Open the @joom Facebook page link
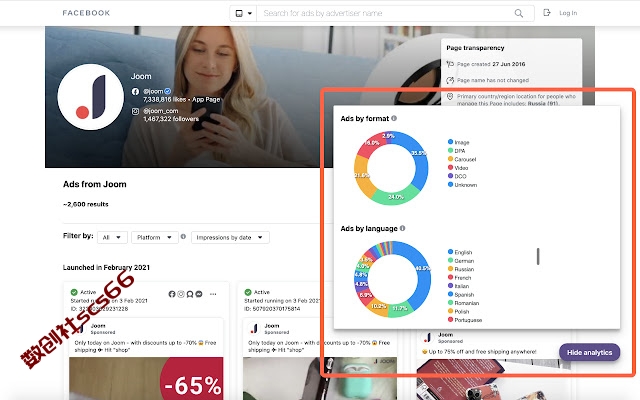640x400 pixels. pyautogui.click(x=153, y=91)
